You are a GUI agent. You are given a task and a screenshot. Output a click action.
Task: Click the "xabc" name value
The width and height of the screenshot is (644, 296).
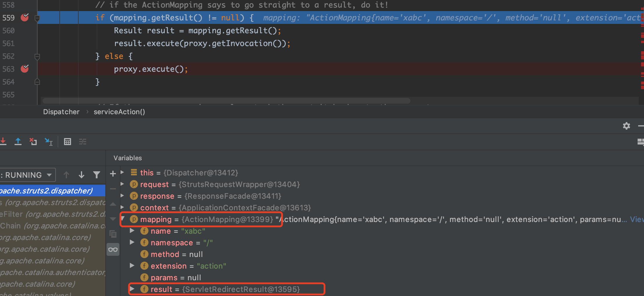point(193,231)
